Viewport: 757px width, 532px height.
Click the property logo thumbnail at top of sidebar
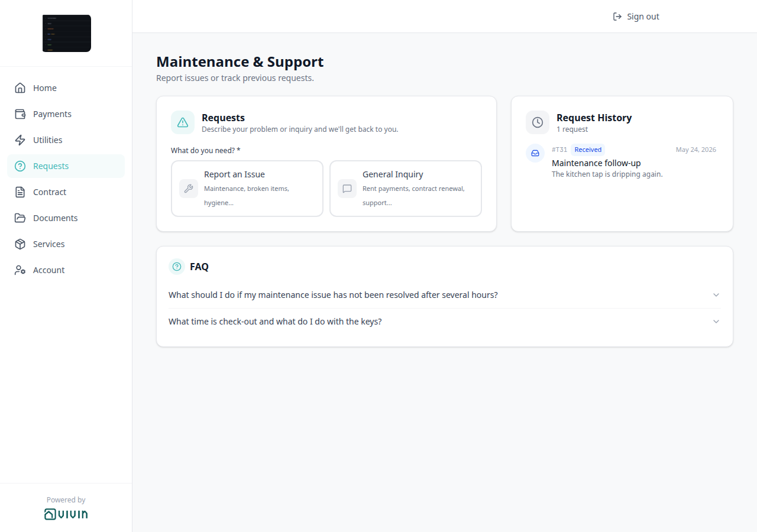coord(67,33)
